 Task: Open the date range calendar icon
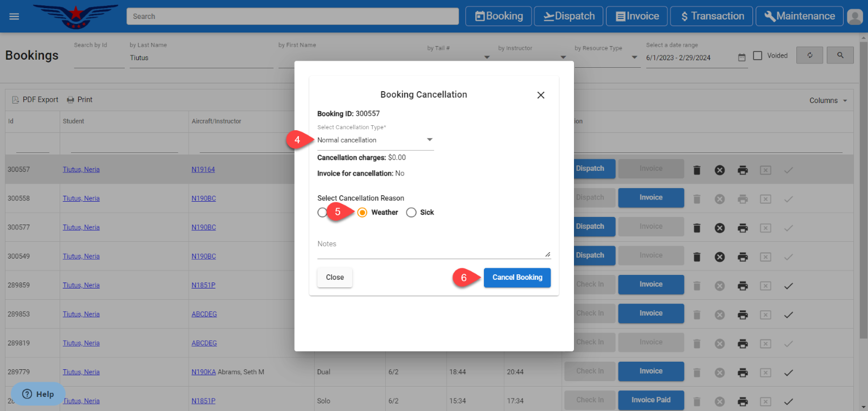[742, 57]
